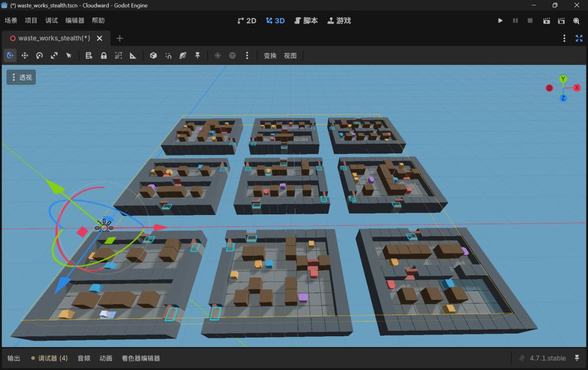Toggle the preview environment globe icon

[232, 55]
